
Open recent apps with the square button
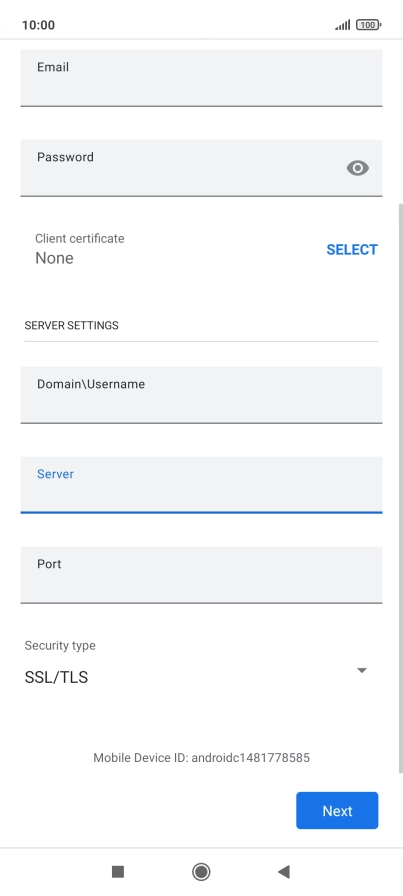118,871
